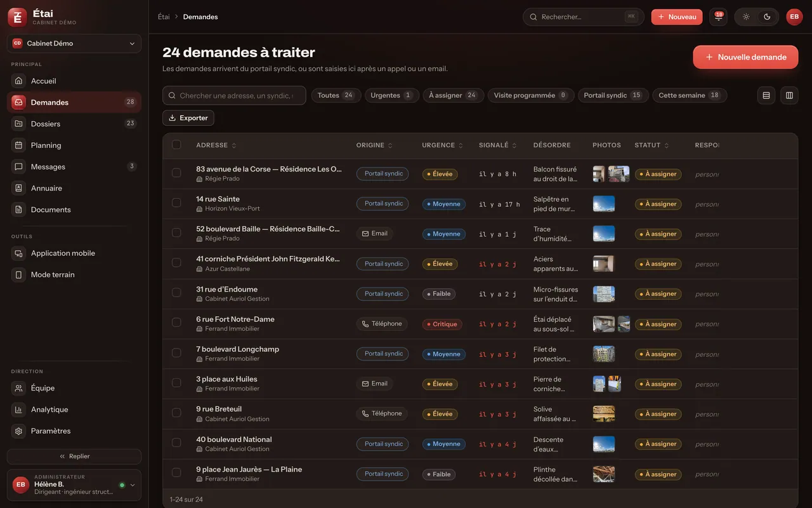Filter by À assigner chip
The height and width of the screenshot is (508, 812).
pos(453,95)
